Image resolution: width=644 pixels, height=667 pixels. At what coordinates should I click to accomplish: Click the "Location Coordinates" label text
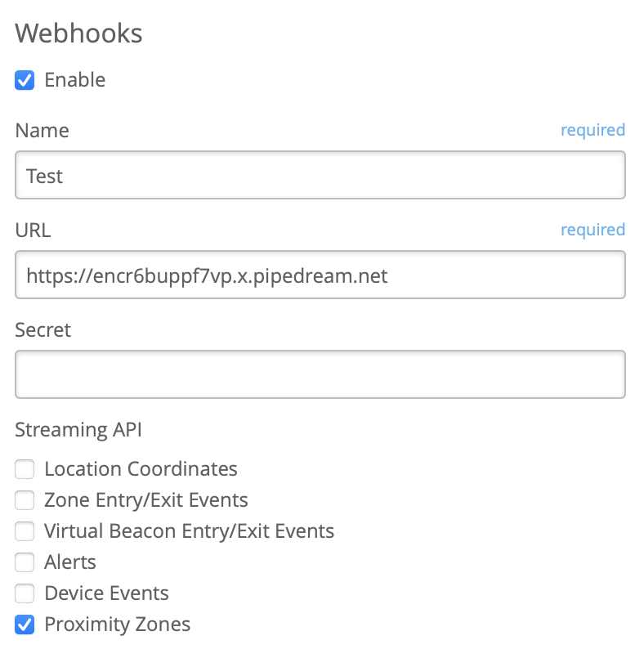click(141, 469)
